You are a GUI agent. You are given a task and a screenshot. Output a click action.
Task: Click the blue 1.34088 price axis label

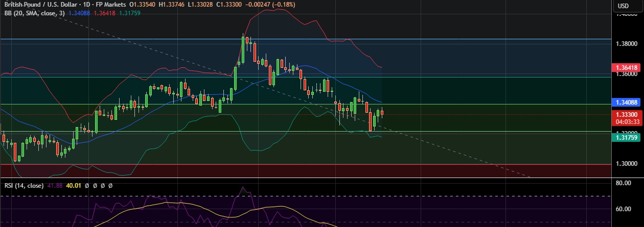[626, 103]
